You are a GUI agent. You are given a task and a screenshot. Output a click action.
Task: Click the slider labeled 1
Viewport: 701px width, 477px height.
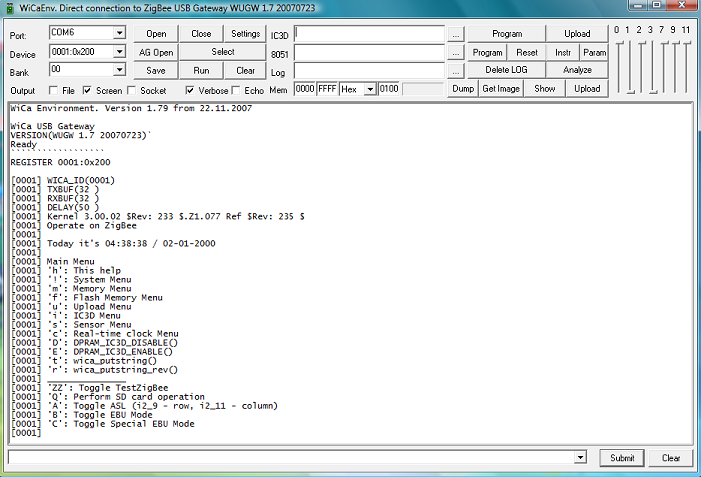[x=631, y=67]
